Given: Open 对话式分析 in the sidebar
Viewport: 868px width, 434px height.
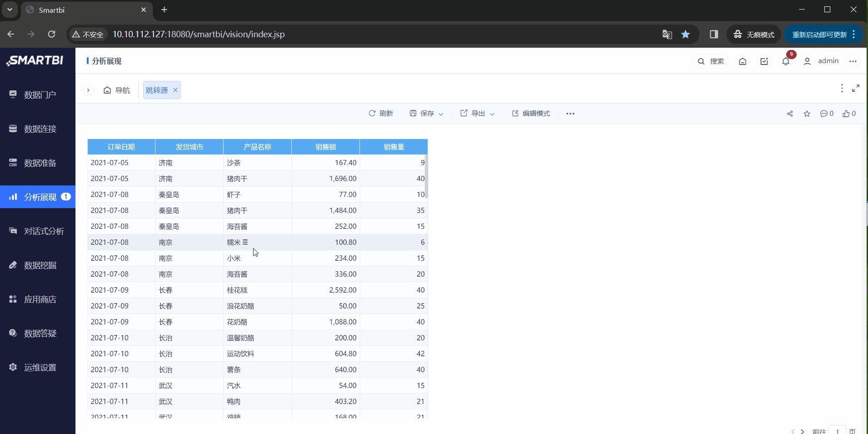Looking at the screenshot, I should (x=38, y=231).
